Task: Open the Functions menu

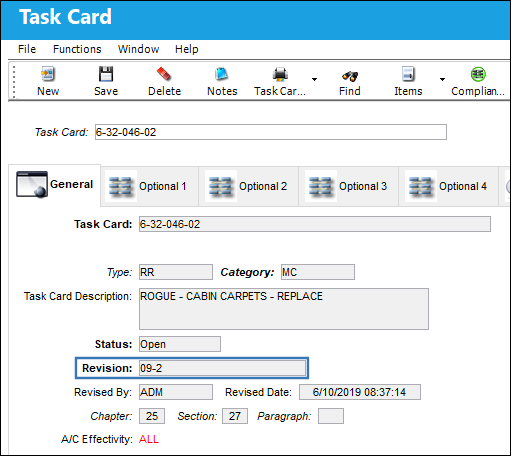Action: coord(77,49)
